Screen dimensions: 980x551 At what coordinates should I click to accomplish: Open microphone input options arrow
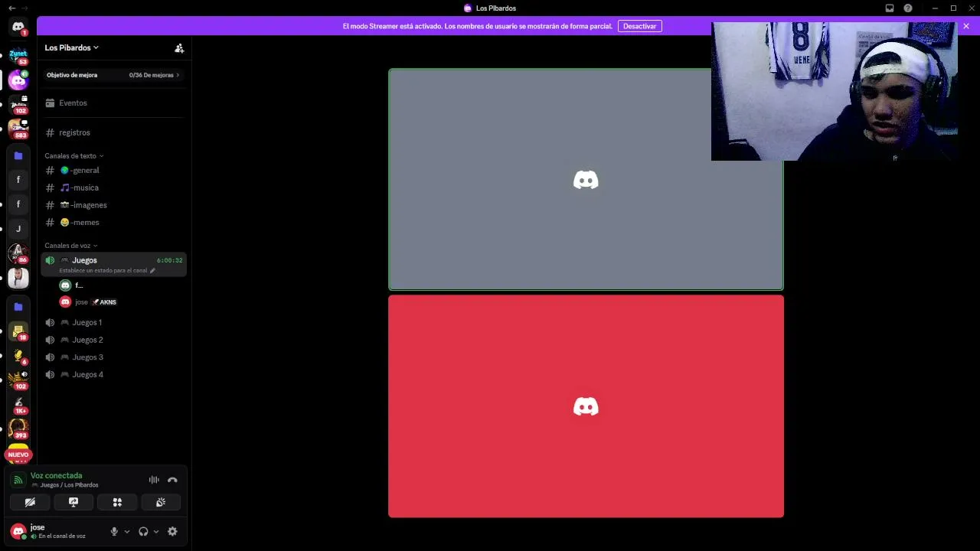pos(127,532)
